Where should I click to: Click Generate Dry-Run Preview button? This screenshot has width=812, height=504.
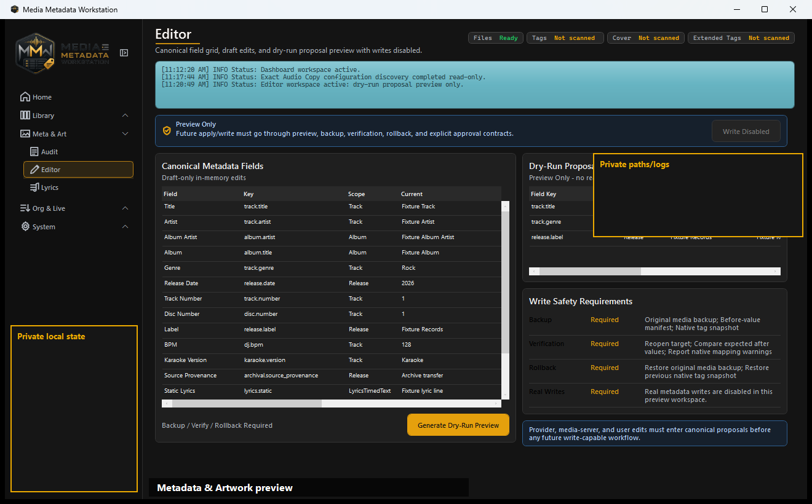click(458, 425)
